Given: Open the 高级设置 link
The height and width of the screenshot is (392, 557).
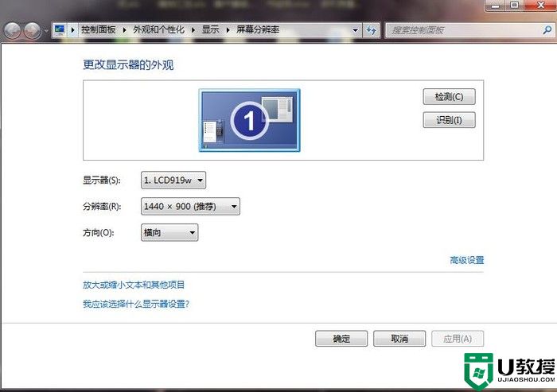Looking at the screenshot, I should coord(467,260).
